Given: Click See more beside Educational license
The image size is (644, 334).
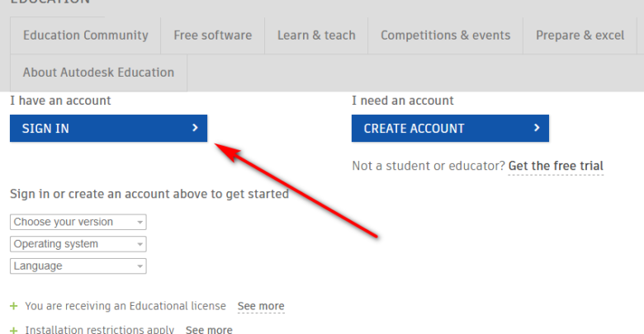Looking at the screenshot, I should point(261,306).
